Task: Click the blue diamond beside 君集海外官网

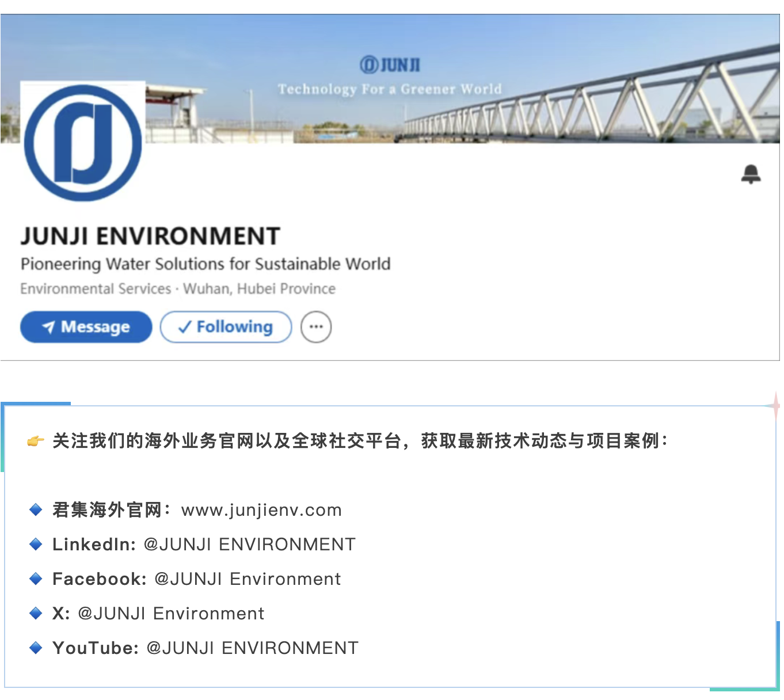Action: click(36, 509)
